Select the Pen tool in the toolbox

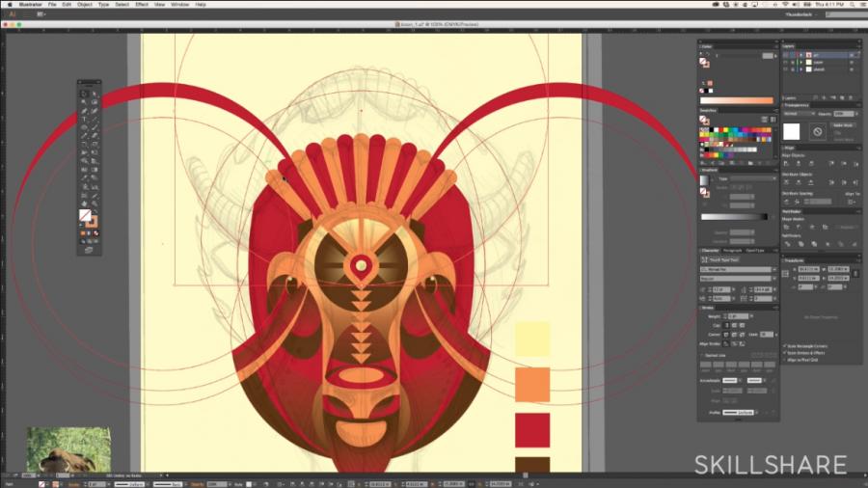(85, 110)
